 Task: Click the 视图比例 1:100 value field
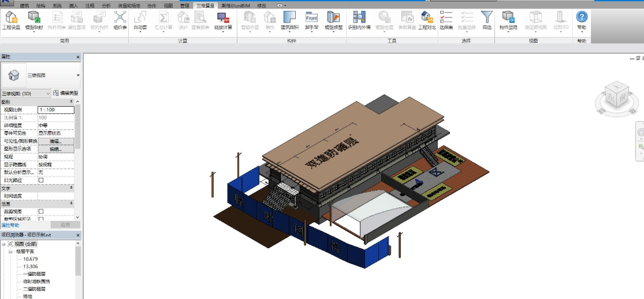point(56,110)
